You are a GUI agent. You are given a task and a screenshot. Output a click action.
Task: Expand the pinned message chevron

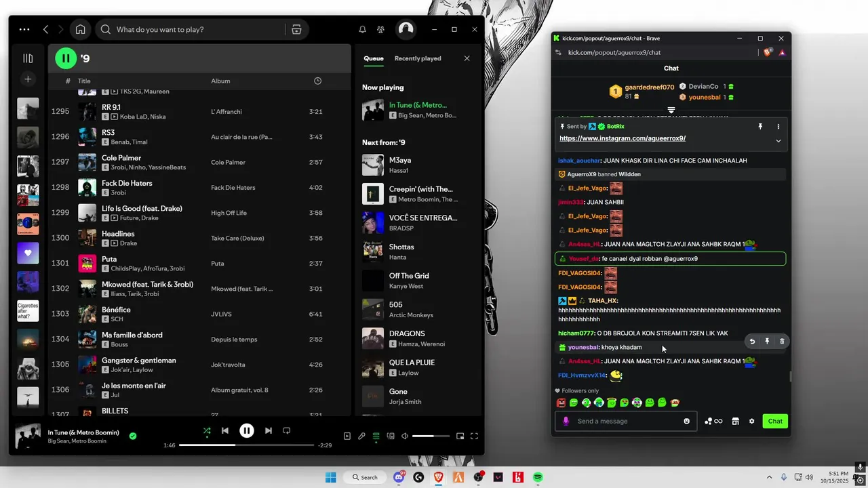(x=778, y=141)
